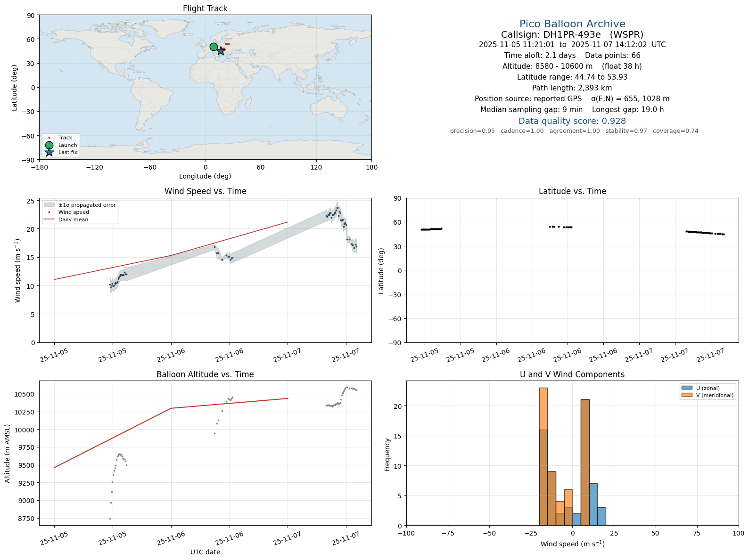Click the 'Median sampling gap: 9 min' text
This screenshot has height=560, width=749.
(x=531, y=110)
